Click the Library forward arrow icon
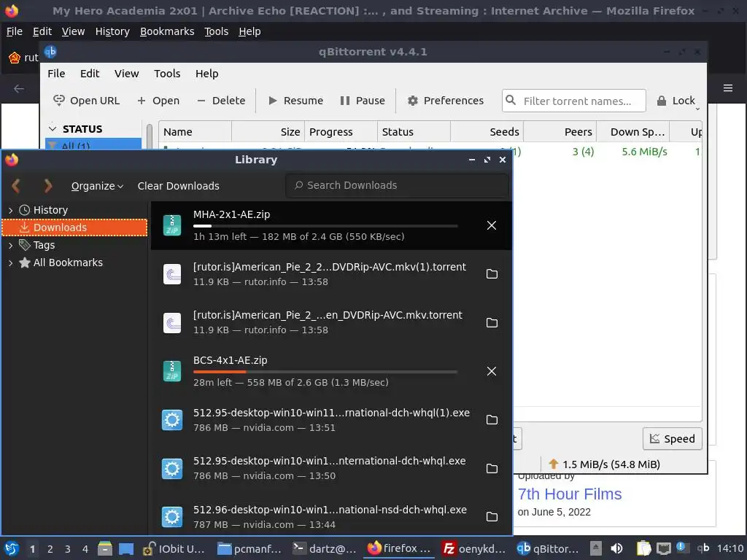This screenshot has width=747, height=560. coord(47,186)
